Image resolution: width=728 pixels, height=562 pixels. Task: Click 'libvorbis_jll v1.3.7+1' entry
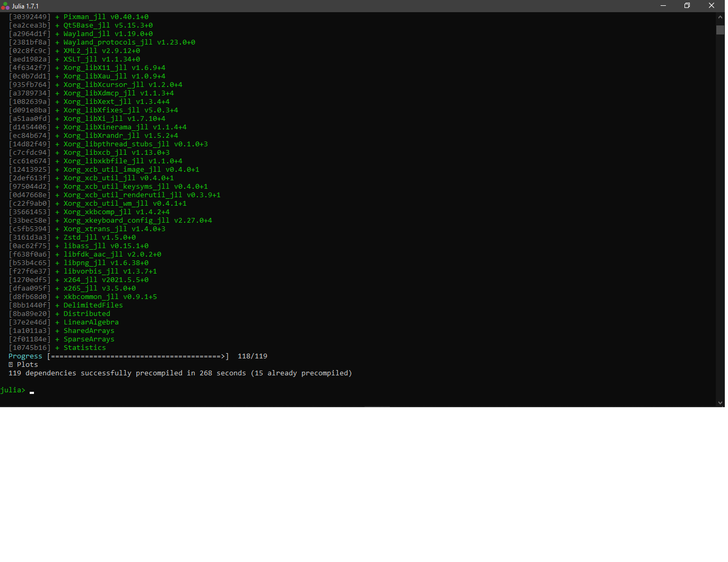(110, 271)
